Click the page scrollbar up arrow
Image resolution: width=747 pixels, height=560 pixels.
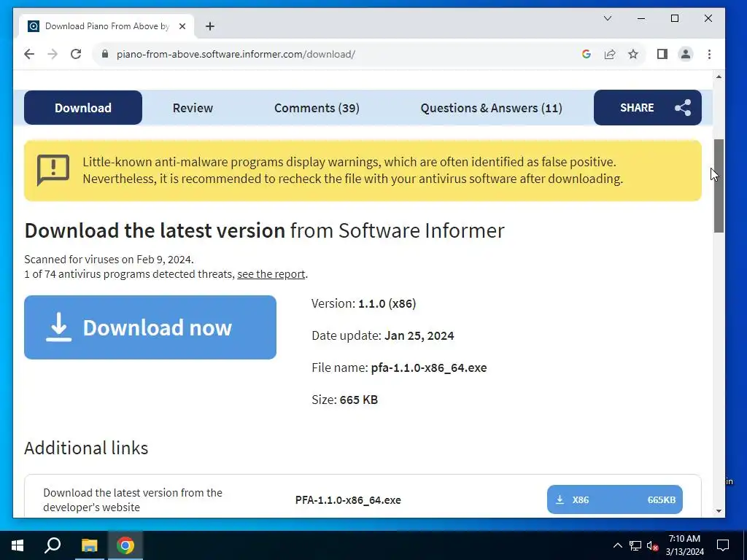[719, 77]
